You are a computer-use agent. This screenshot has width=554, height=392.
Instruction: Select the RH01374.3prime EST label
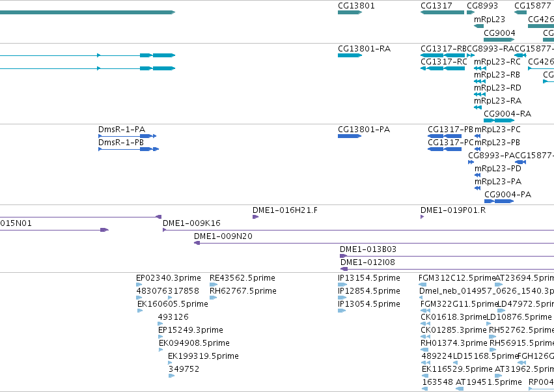tap(454, 343)
